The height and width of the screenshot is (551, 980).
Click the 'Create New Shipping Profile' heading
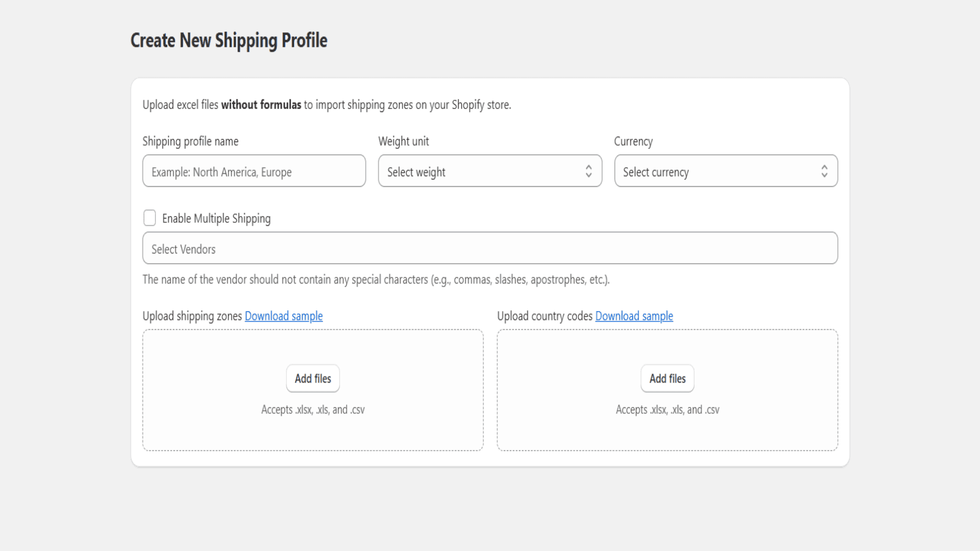(228, 40)
